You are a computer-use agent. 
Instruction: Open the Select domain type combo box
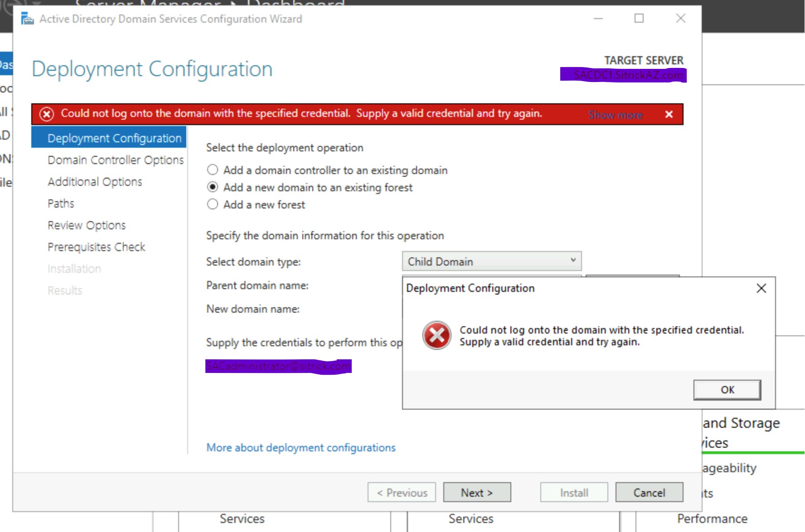(492, 261)
